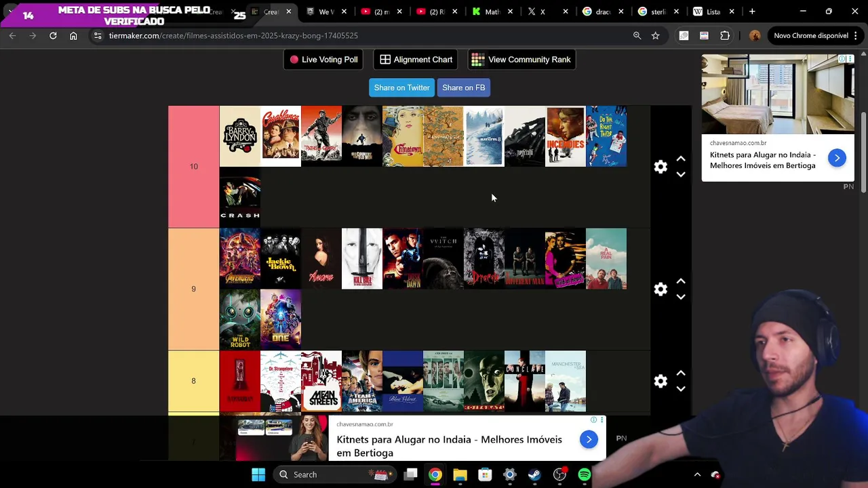This screenshot has height=488, width=868.
Task: Switch to the 'drac' Google tab
Action: pos(603,12)
